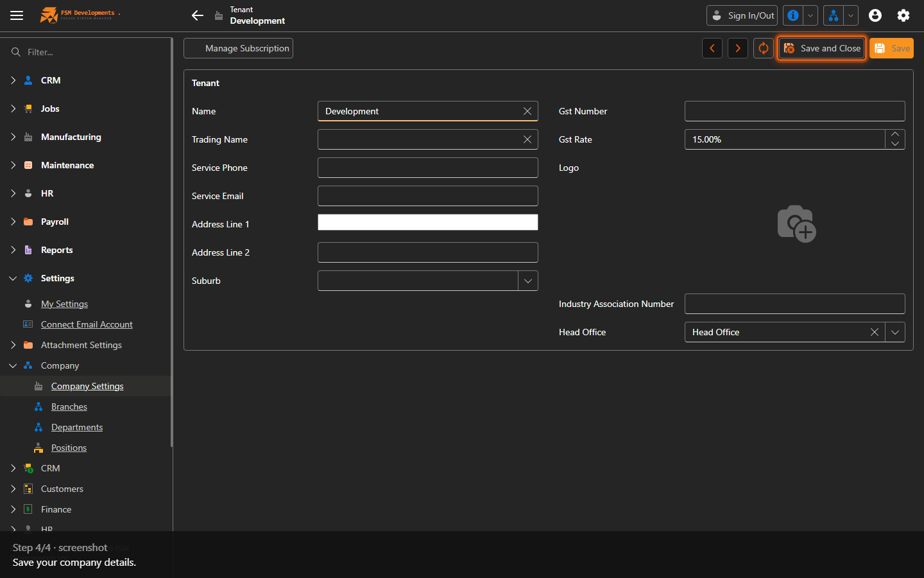Open Company Settings link

pyautogui.click(x=87, y=386)
